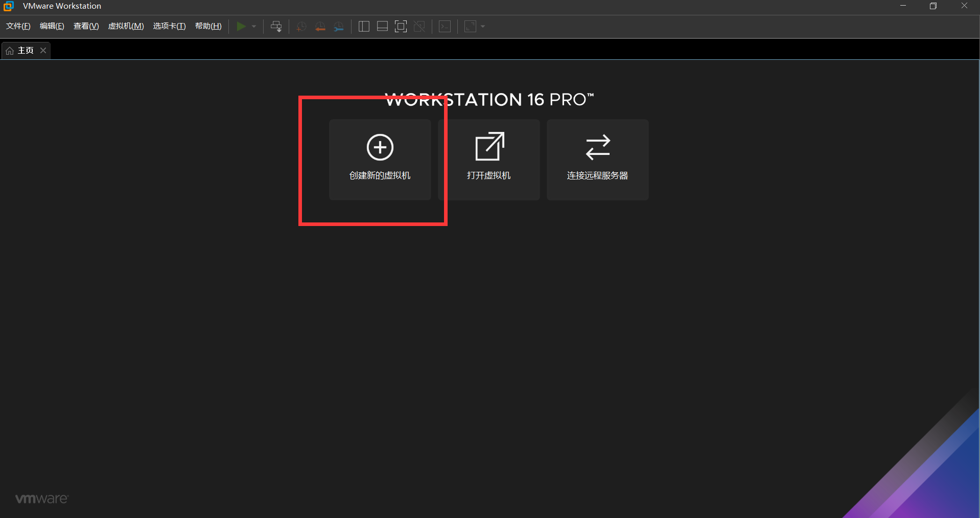
Task: Click 打开虚拟机 tile
Action: pos(488,160)
